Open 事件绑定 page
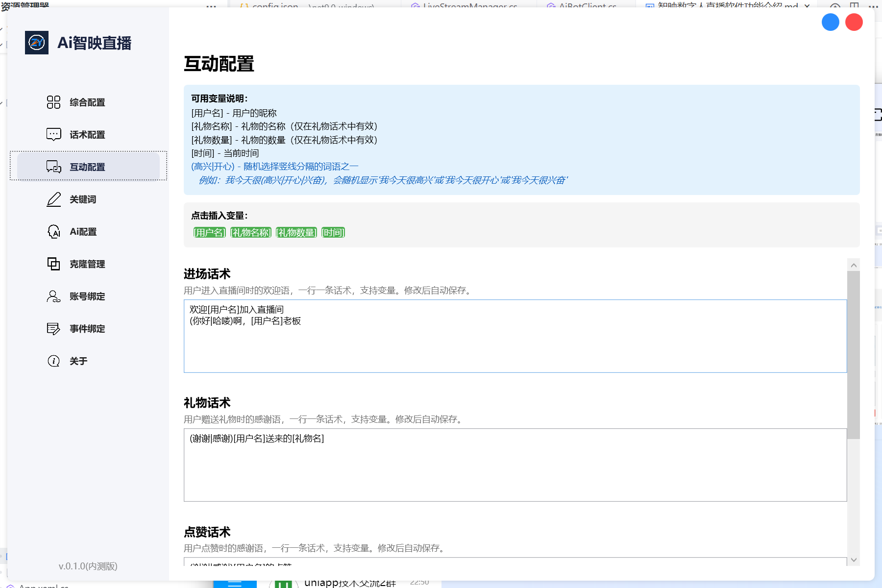 [x=88, y=328]
